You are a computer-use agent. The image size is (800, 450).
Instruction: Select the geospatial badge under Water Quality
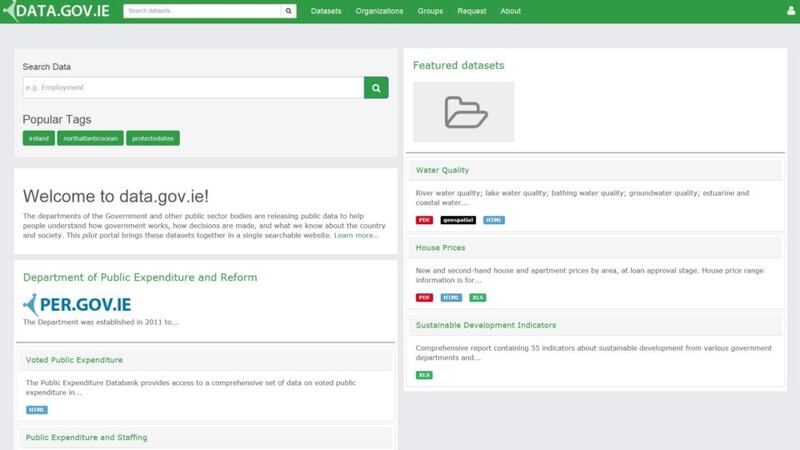(x=458, y=219)
